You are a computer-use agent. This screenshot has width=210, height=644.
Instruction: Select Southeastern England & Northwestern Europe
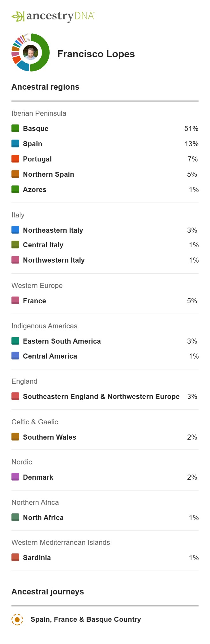point(101,397)
